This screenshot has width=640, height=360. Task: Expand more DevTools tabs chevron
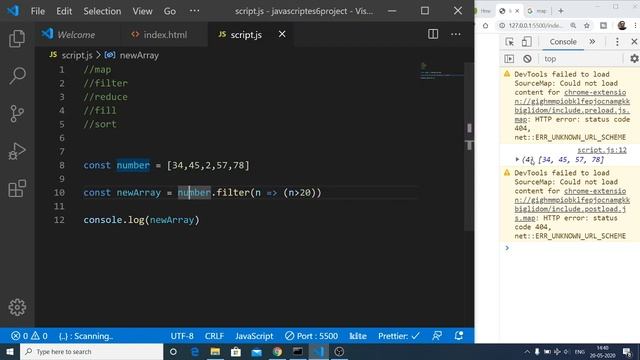pos(592,42)
